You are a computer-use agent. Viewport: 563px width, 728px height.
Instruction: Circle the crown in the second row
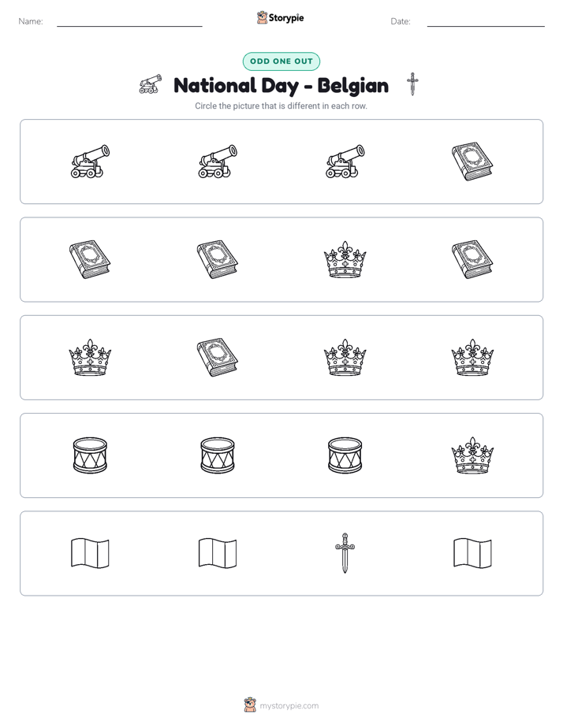coord(345,259)
